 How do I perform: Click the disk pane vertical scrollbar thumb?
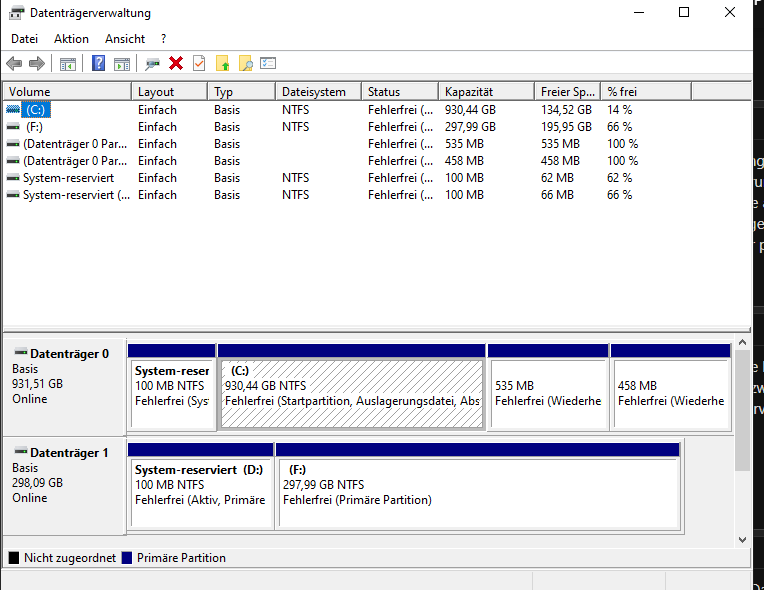tap(742, 410)
